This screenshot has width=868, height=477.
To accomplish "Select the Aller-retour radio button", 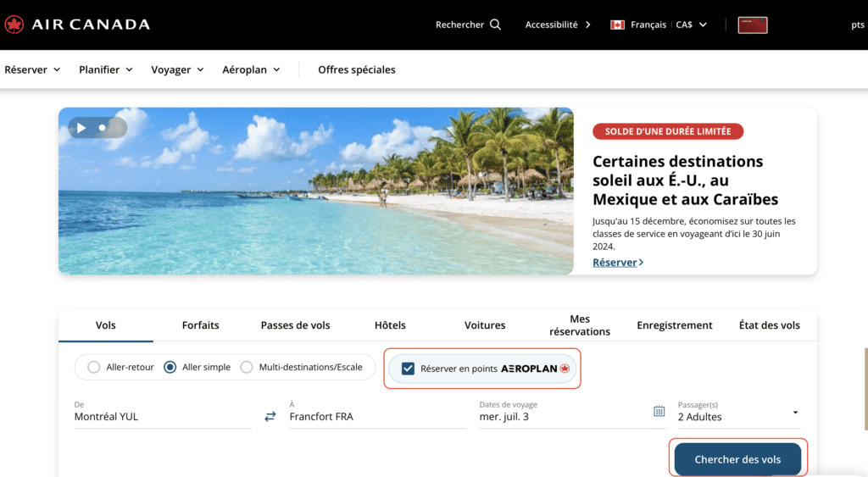I will click(94, 367).
